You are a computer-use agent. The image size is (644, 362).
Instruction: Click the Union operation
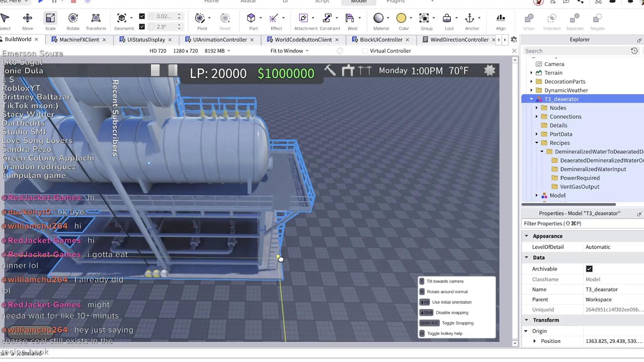click(x=529, y=22)
